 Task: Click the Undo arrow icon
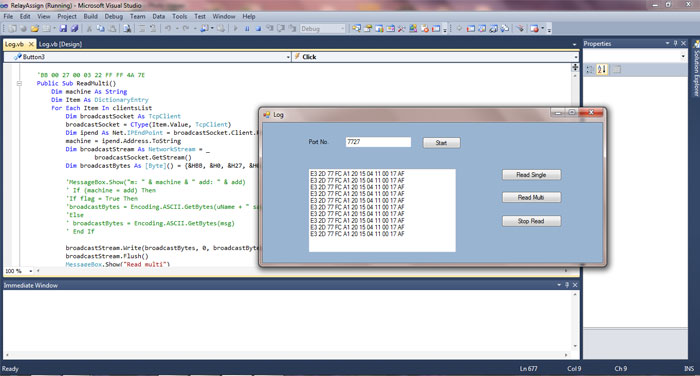[168, 29]
